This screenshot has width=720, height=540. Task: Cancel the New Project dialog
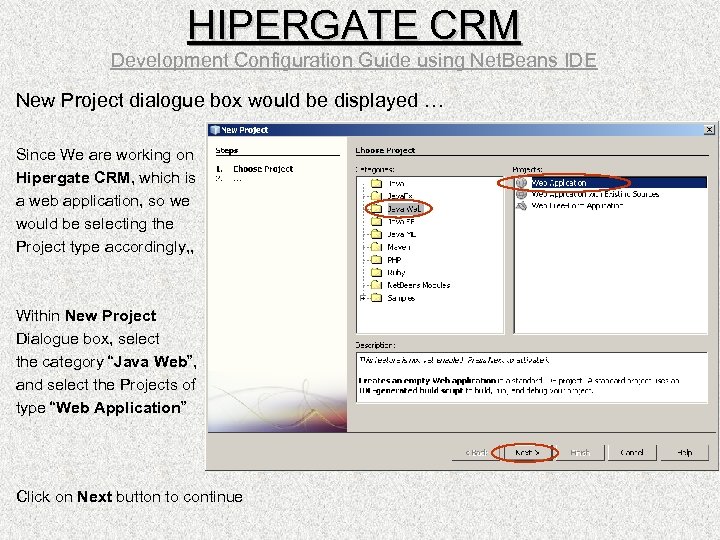[x=632, y=453]
